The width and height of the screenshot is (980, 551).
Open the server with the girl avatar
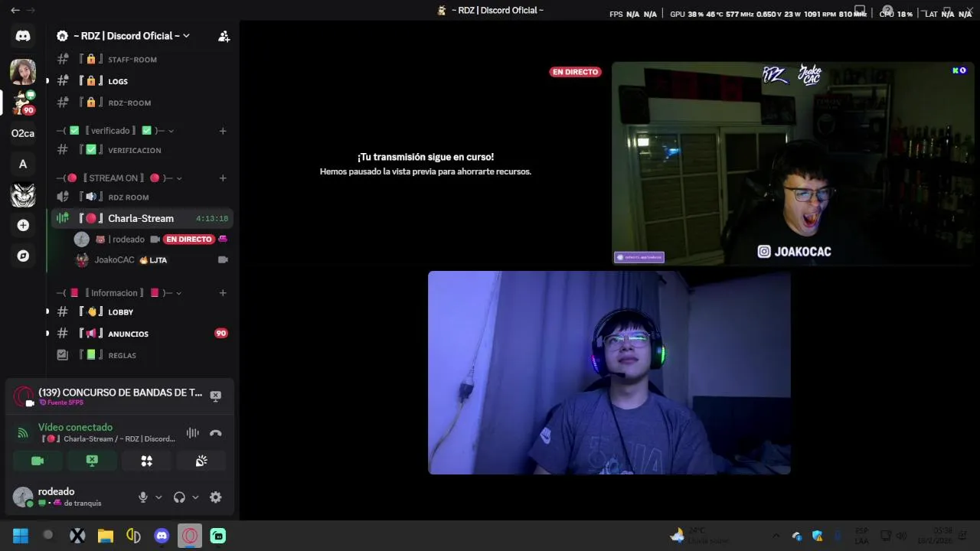(x=23, y=71)
